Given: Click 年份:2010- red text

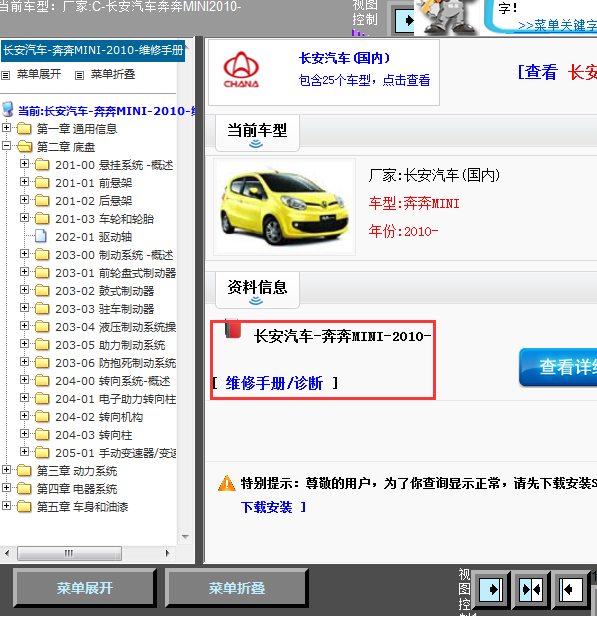Looking at the screenshot, I should pos(403,231).
